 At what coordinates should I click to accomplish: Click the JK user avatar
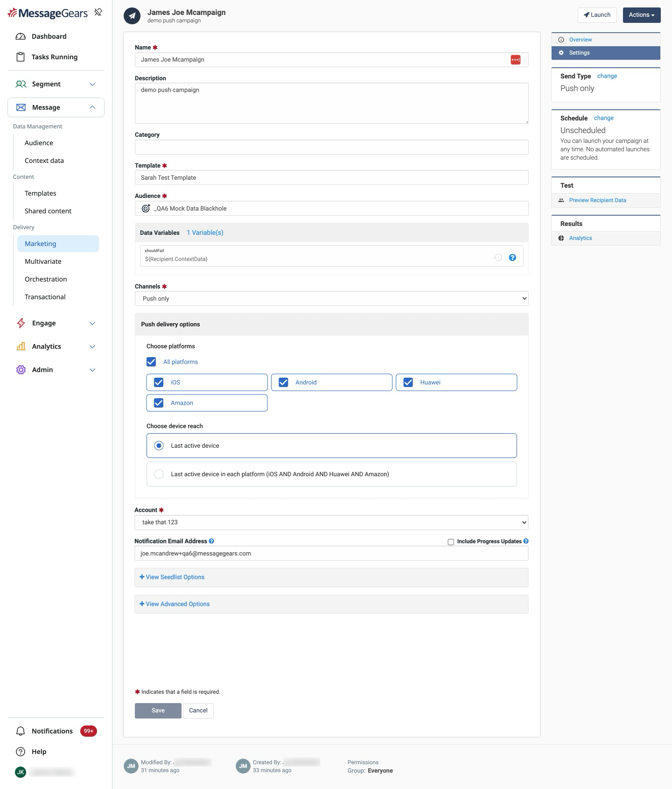21,772
